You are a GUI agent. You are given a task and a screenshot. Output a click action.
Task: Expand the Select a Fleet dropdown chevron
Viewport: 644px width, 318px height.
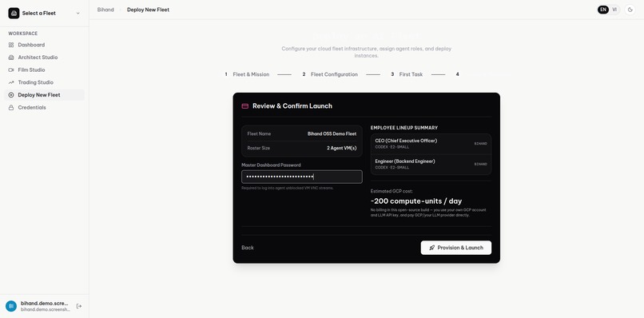click(x=78, y=13)
